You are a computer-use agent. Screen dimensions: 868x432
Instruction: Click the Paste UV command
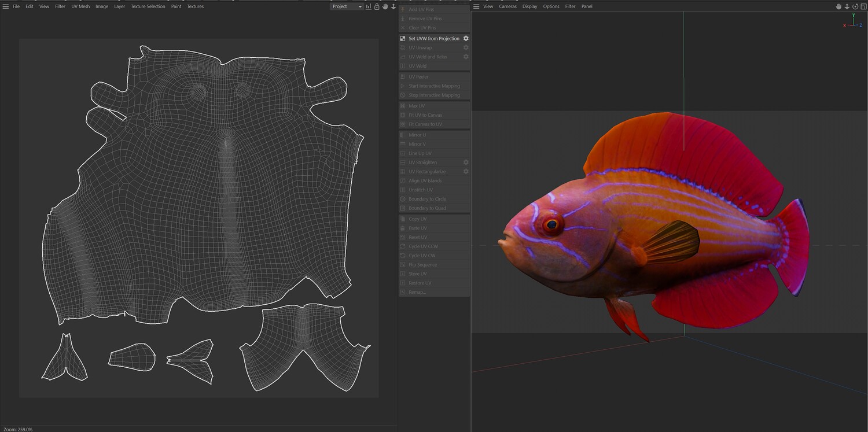(x=418, y=228)
